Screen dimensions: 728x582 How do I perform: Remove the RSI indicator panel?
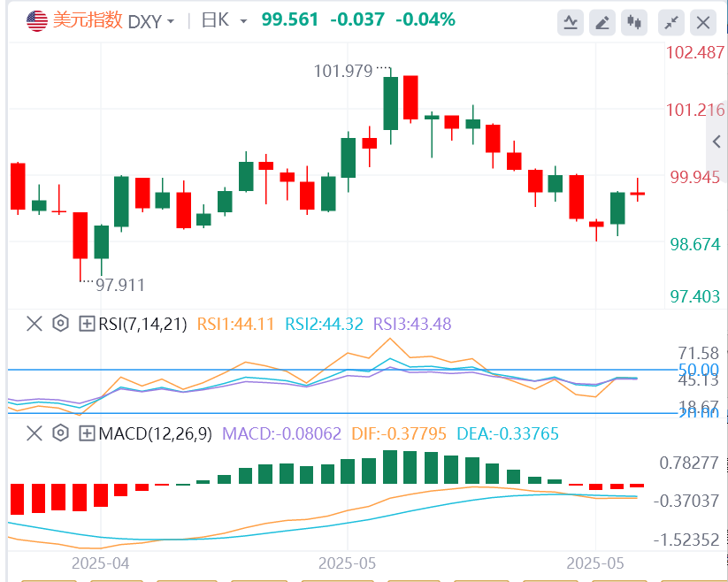point(34,324)
